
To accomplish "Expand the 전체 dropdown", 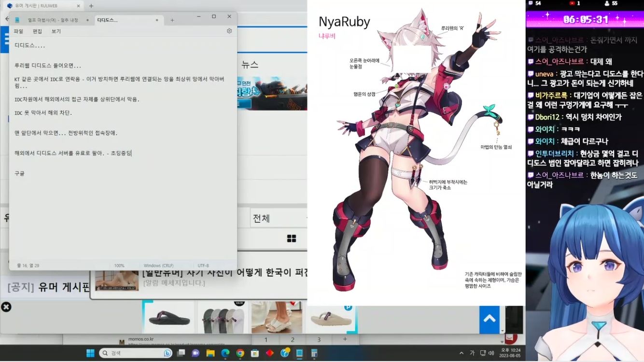I will [x=279, y=219].
